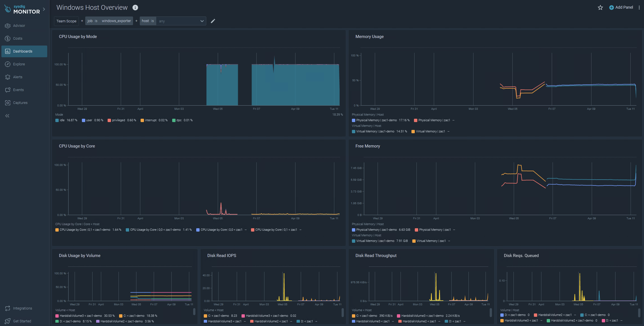Screen dimensions: 644x326
Task: Click the dashboard info icon
Action: 135,8
